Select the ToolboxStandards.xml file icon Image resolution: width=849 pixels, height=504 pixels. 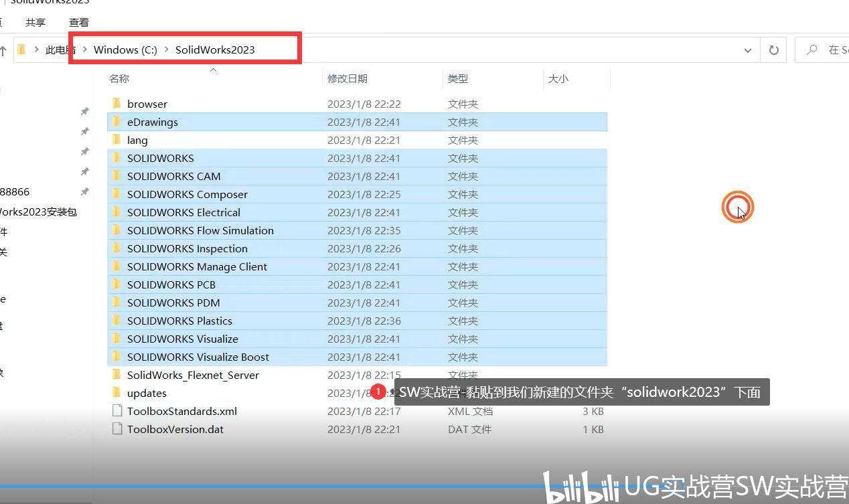point(117,411)
